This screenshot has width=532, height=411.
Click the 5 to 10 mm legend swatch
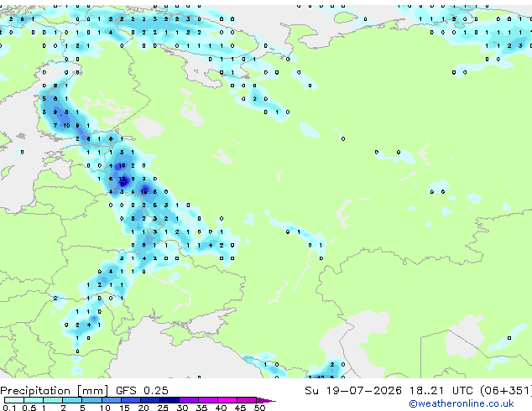[x=91, y=400]
